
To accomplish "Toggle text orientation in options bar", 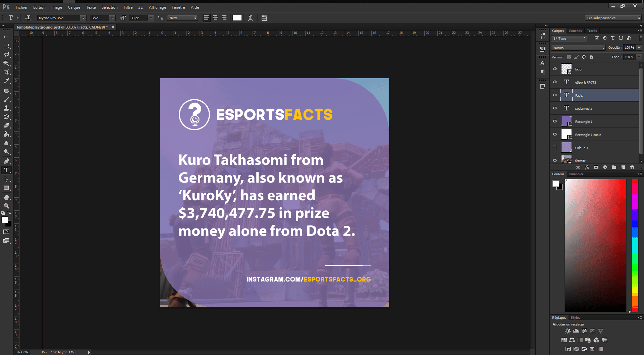I will 28,18.
